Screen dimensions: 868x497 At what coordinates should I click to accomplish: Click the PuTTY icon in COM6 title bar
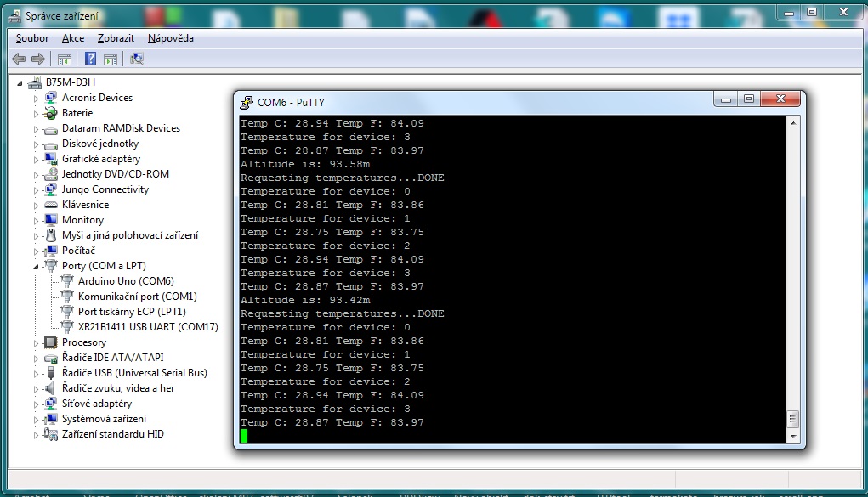pos(247,103)
